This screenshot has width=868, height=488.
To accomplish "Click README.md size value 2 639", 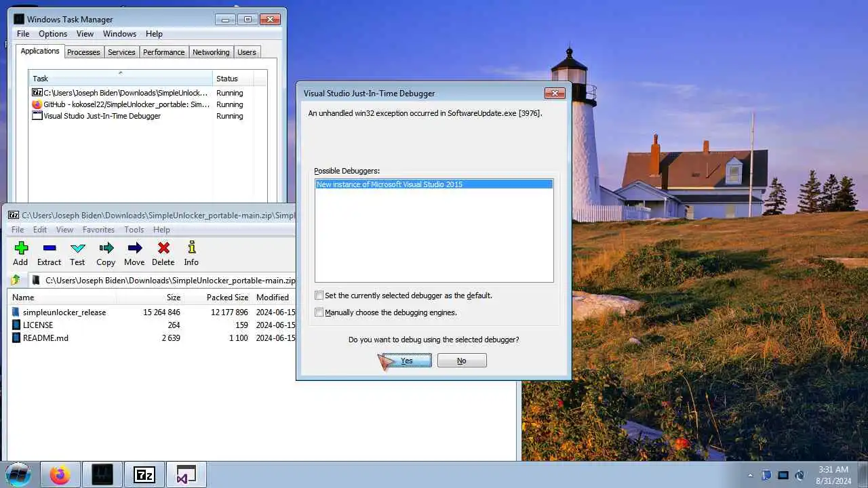I will pyautogui.click(x=171, y=338).
